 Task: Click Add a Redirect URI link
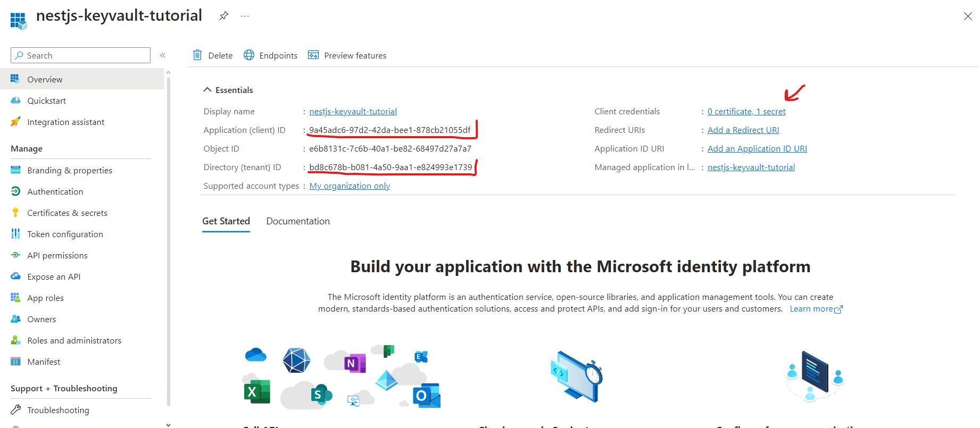[743, 130]
